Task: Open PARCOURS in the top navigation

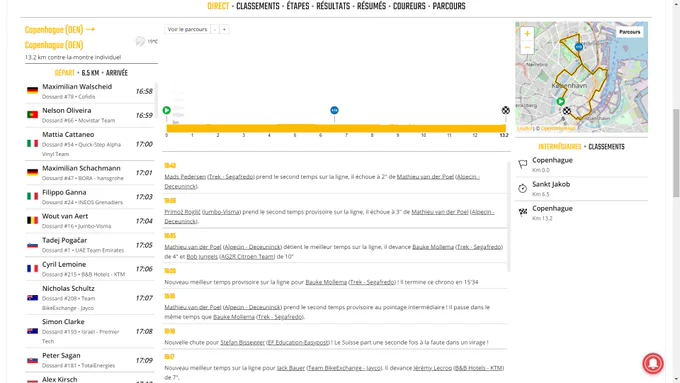Action: click(449, 6)
